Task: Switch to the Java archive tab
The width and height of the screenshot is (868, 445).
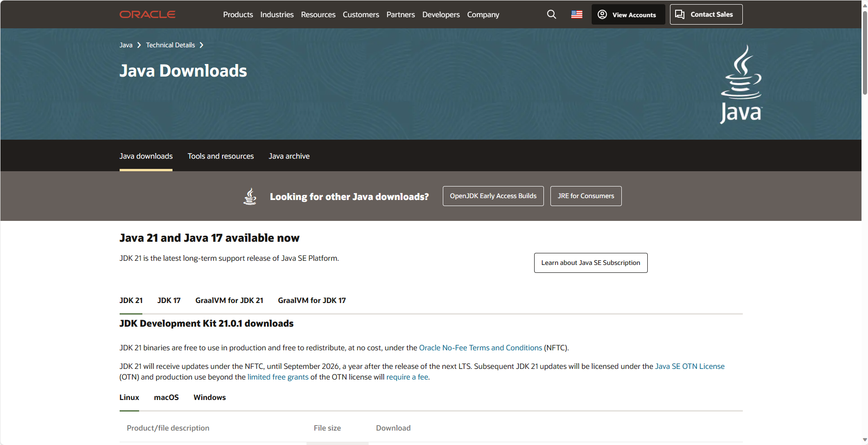Action: coord(289,156)
